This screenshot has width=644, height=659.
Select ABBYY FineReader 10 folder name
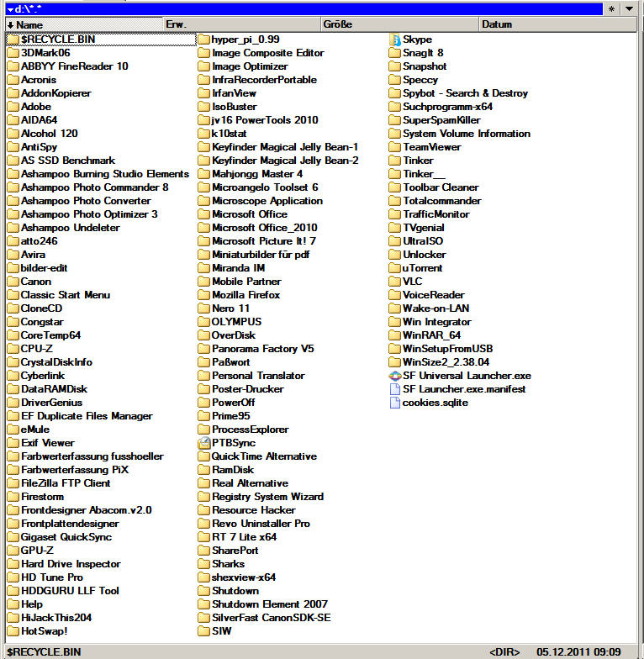tap(74, 66)
